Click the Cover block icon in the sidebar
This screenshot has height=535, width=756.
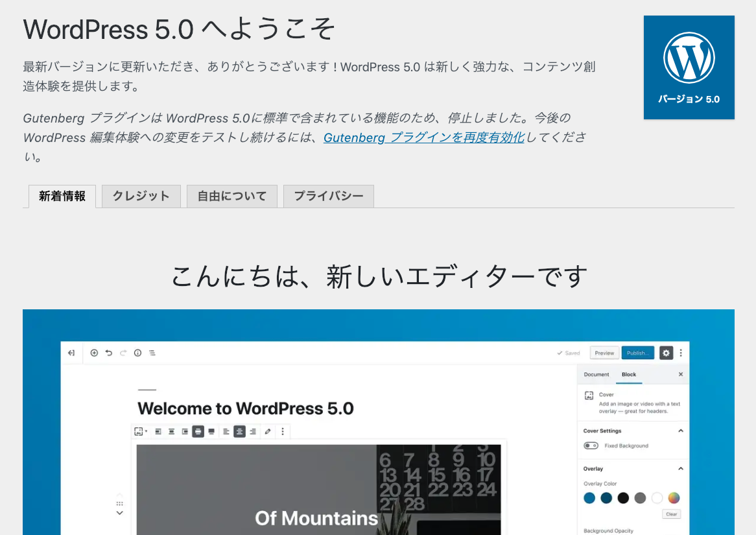pyautogui.click(x=589, y=394)
